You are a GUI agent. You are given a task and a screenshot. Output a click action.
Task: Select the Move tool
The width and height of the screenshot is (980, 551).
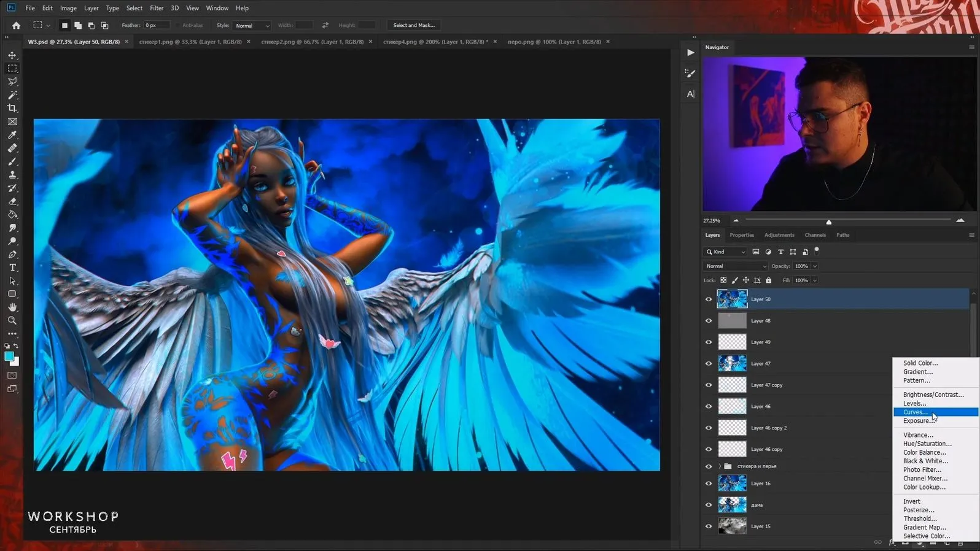tap(12, 55)
